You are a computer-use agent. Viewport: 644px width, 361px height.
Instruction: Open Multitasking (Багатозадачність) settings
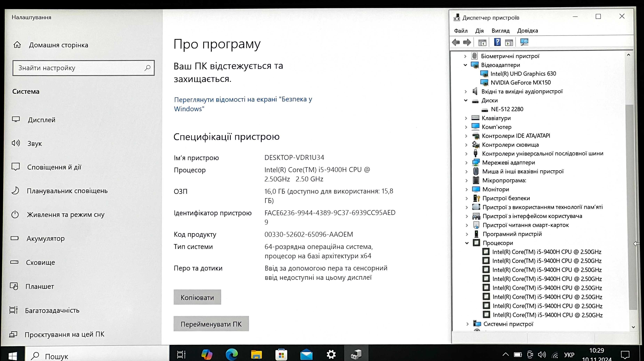(x=44, y=310)
